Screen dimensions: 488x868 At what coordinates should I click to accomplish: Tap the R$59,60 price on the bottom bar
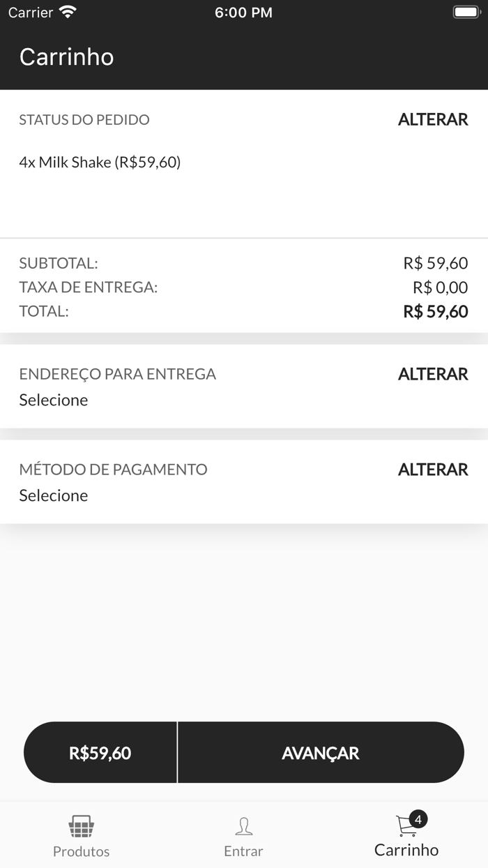[99, 753]
